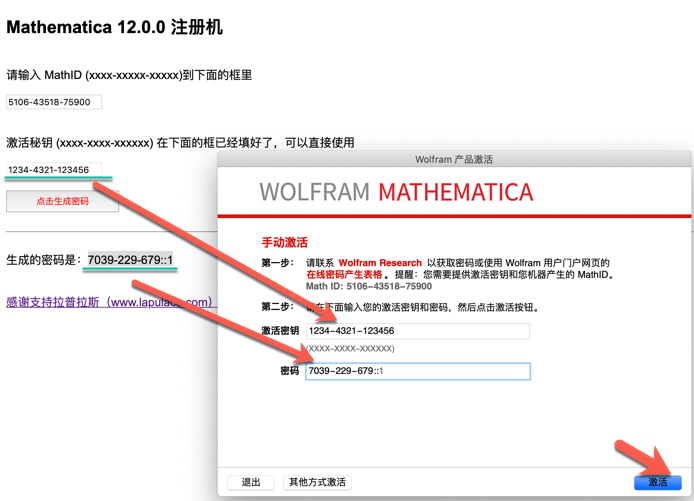The height and width of the screenshot is (501, 694).
Task: Open the red Wolfram Research link
Action: [380, 263]
